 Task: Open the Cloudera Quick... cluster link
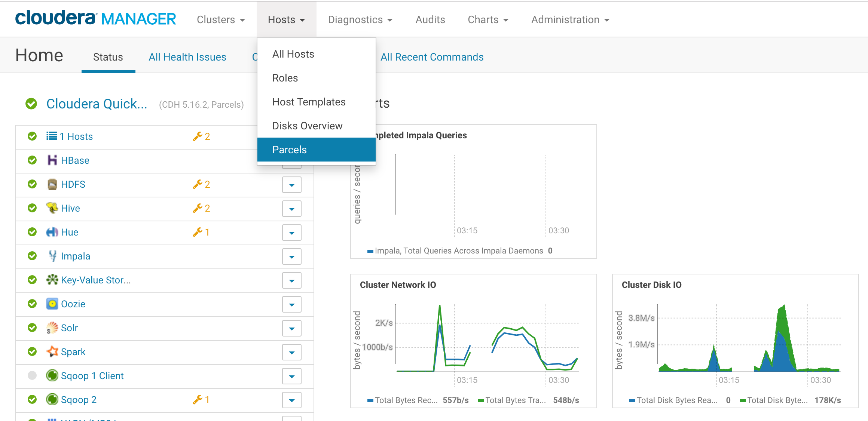[x=97, y=104]
